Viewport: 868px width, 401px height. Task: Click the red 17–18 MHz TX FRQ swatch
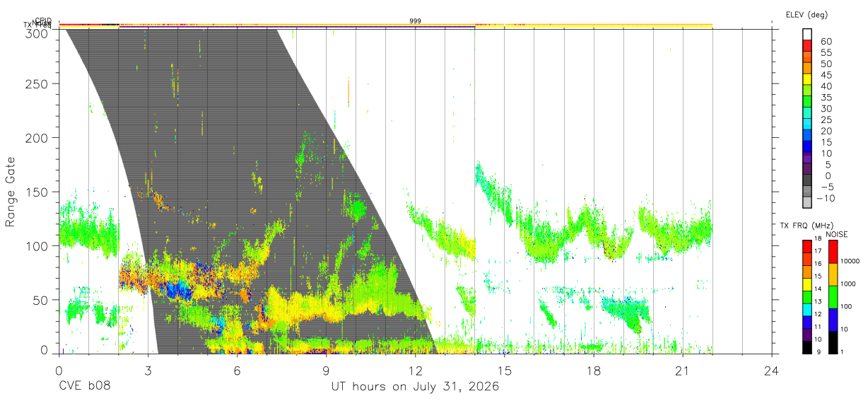[807, 246]
